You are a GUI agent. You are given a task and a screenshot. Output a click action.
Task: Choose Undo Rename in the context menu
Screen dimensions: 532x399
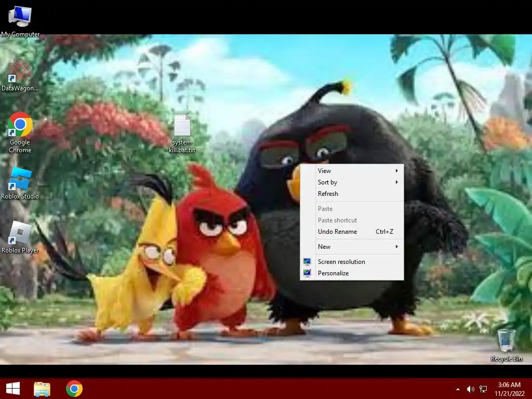coord(352,232)
